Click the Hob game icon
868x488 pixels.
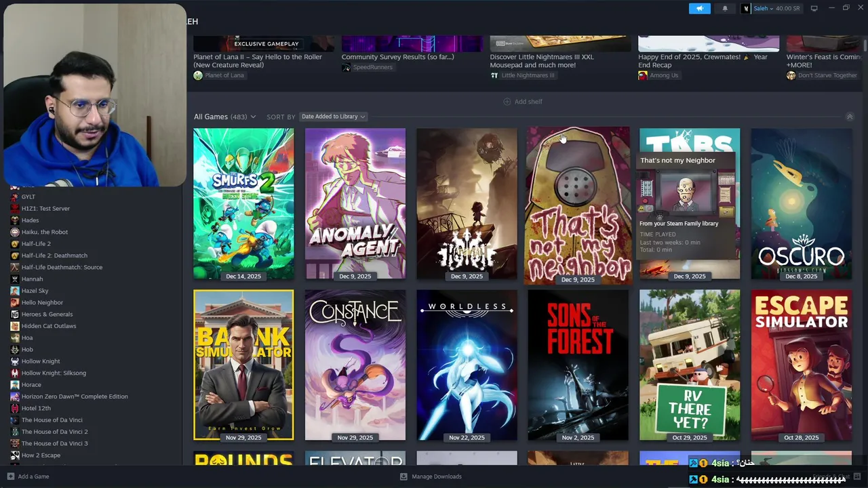tap(15, 350)
